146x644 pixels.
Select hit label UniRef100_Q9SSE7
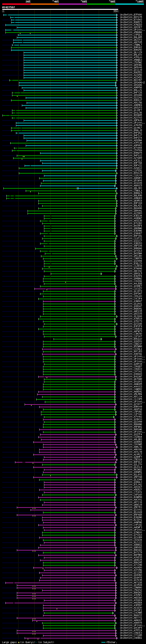coord(131,27)
